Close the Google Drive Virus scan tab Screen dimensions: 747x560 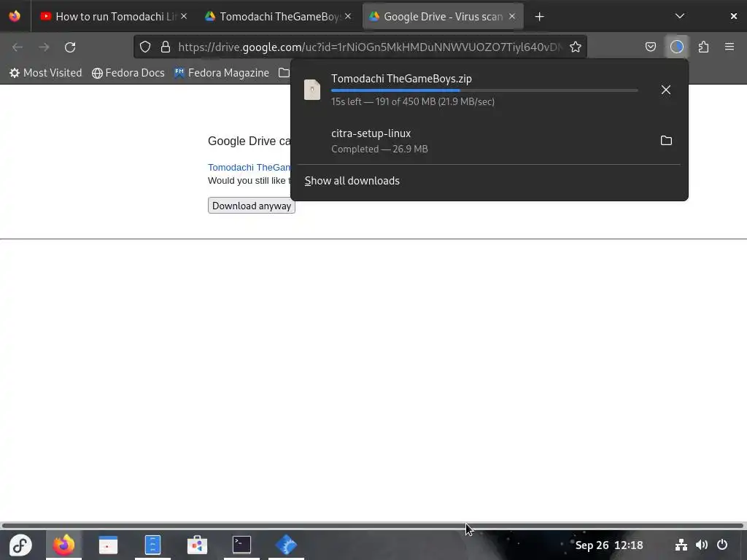pyautogui.click(x=512, y=16)
